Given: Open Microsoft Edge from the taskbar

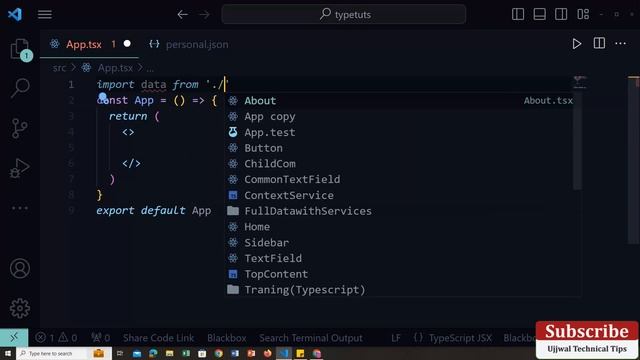Looking at the screenshot, I should (x=153, y=353).
